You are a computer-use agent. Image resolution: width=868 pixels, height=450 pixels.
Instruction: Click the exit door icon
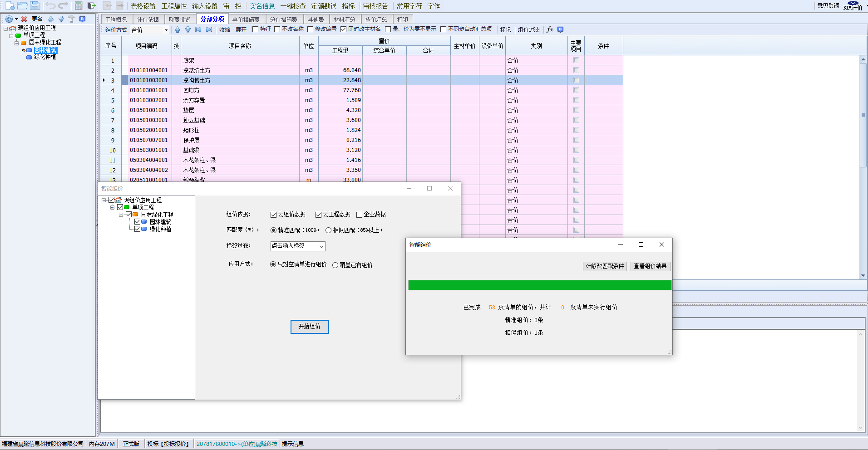[92, 5]
